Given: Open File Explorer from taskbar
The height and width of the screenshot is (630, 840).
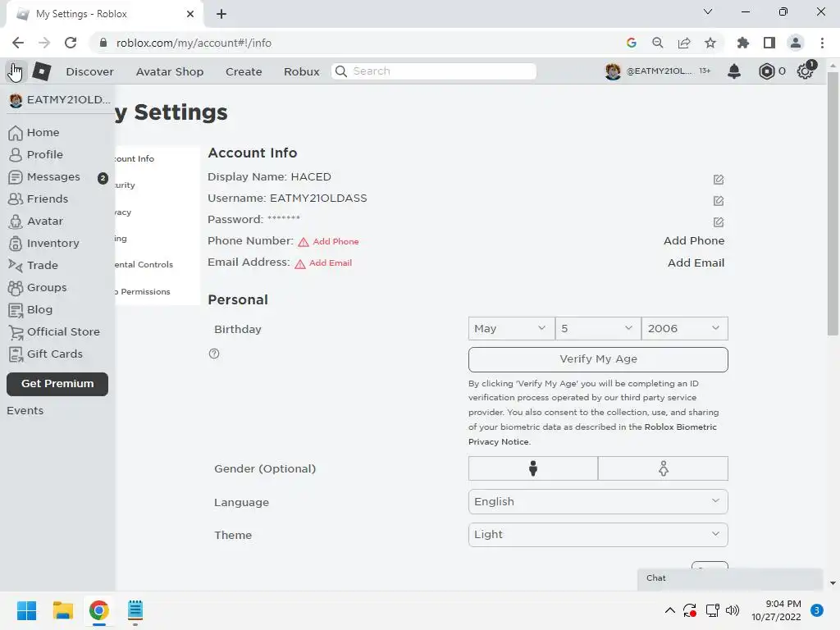Looking at the screenshot, I should coord(62,610).
